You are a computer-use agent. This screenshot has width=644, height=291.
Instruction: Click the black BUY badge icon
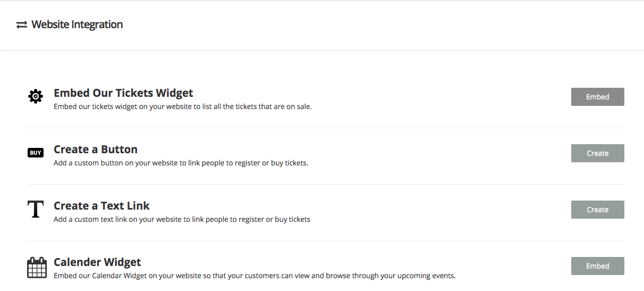35,153
